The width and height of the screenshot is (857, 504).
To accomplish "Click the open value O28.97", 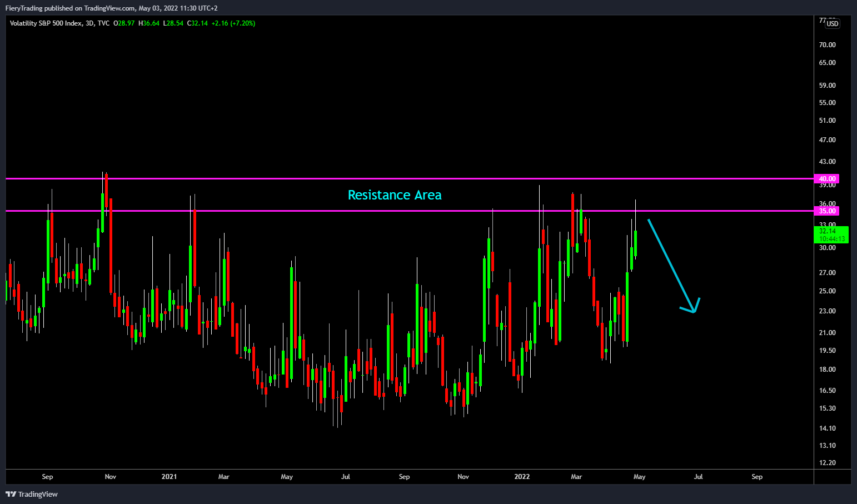I will (x=124, y=23).
